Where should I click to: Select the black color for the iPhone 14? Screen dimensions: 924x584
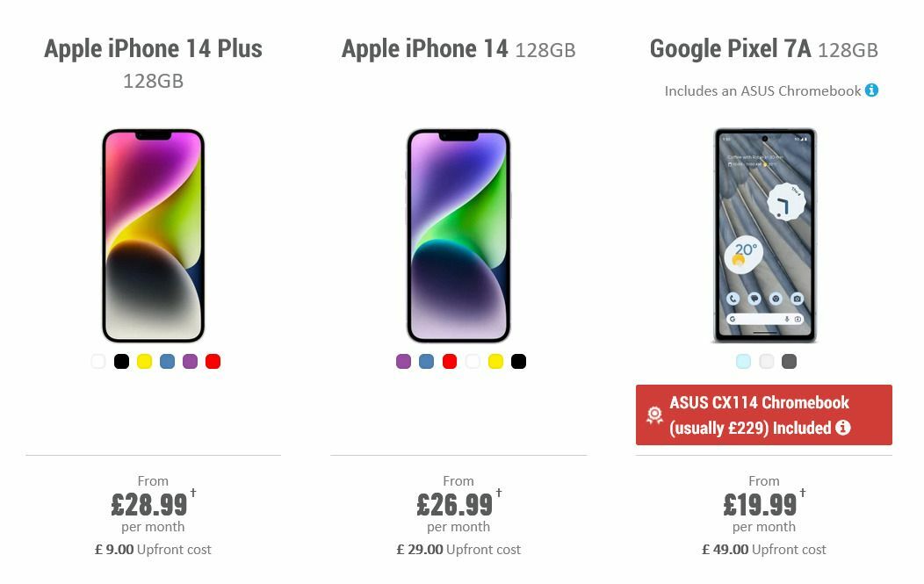click(517, 361)
